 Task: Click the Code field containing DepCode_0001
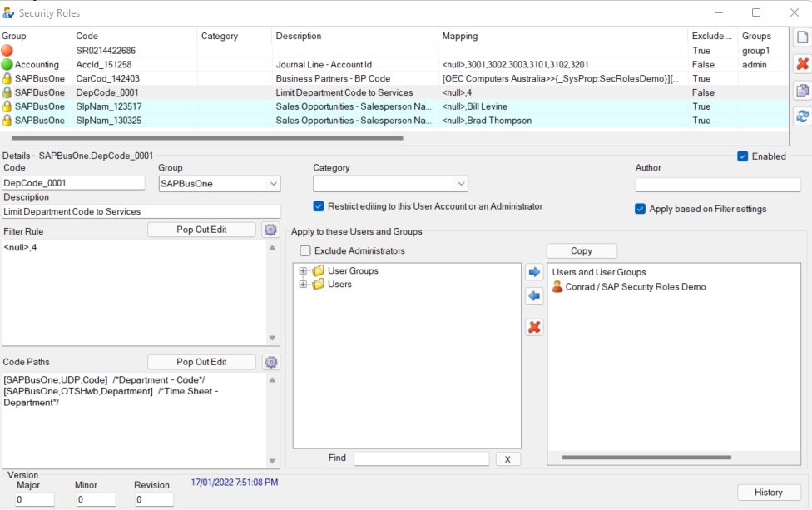coord(73,183)
